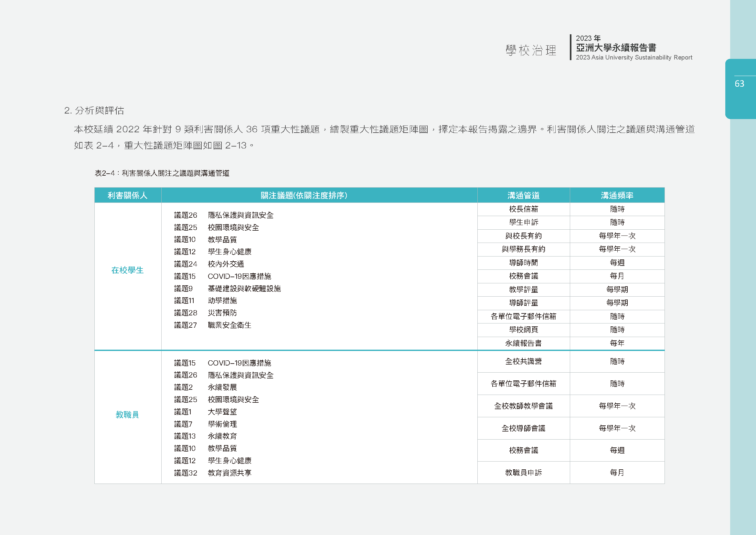This screenshot has height=535, width=756.
Task: Click frequency '每週' beside 導師時間
Action: [x=617, y=263]
